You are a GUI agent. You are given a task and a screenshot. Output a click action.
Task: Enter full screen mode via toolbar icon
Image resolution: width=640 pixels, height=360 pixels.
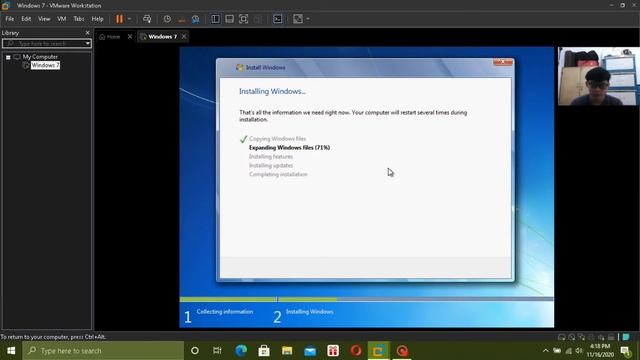pyautogui.click(x=243, y=19)
